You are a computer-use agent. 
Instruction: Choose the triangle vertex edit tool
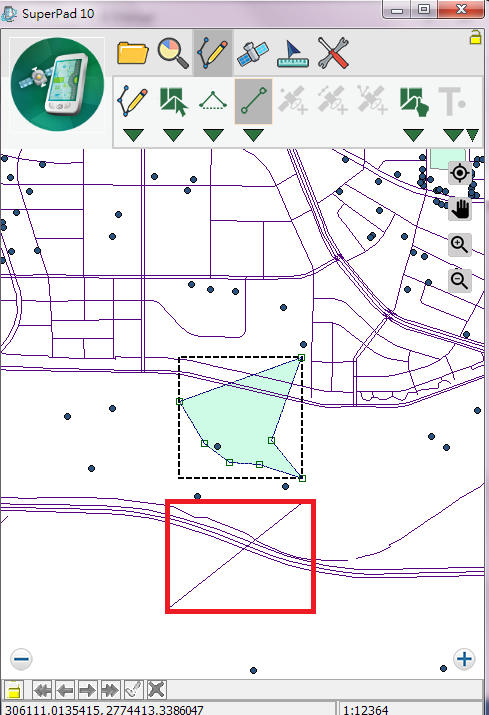213,101
